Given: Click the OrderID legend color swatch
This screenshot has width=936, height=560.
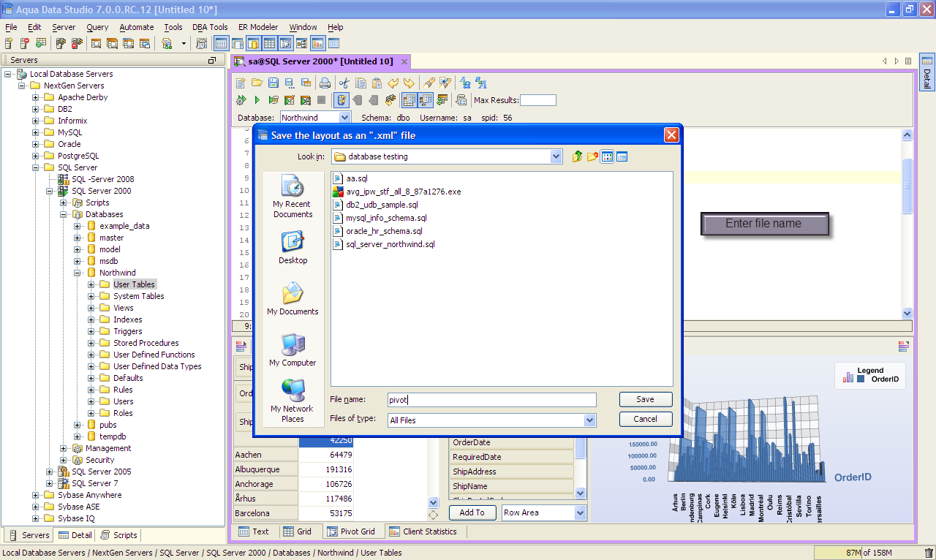Looking at the screenshot, I should pos(861,379).
